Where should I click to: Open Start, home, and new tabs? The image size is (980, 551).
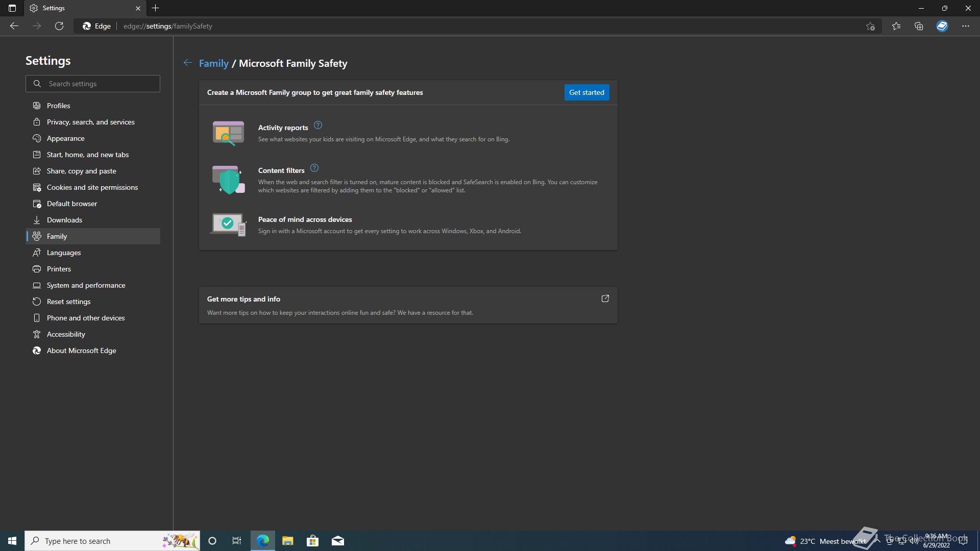coord(93,155)
